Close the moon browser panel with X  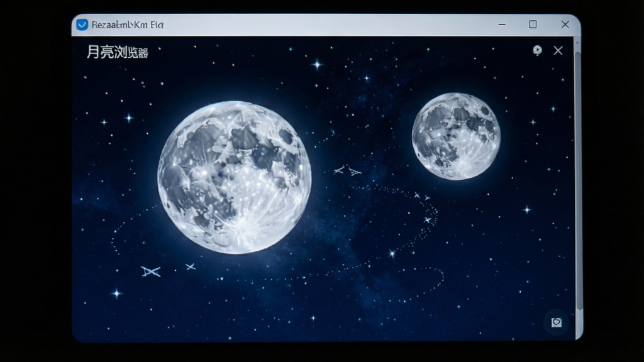[x=558, y=50]
